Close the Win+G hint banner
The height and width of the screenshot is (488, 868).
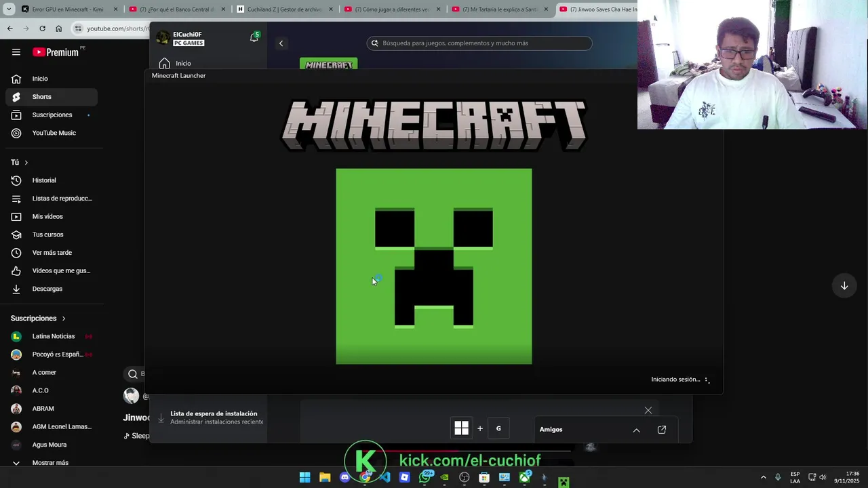pos(648,410)
